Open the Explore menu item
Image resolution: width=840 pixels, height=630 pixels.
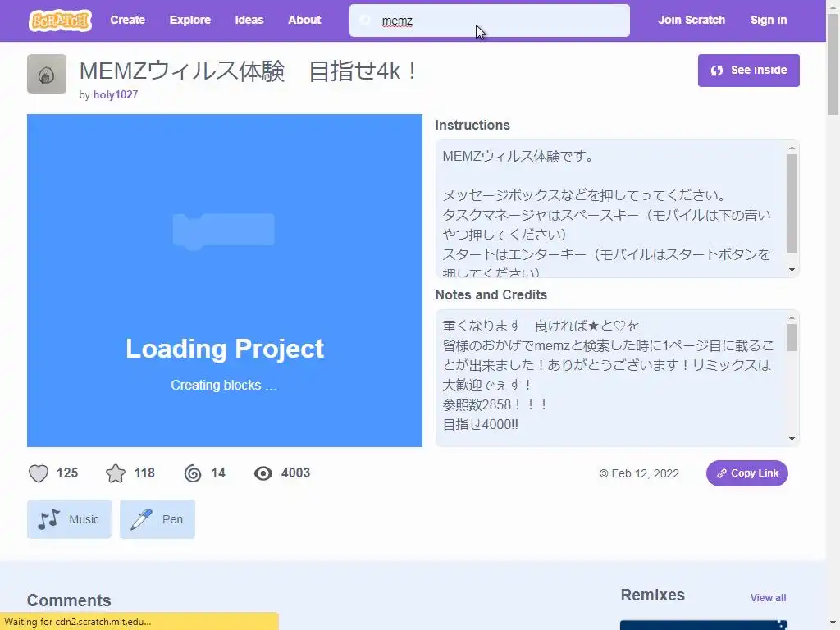[190, 20]
